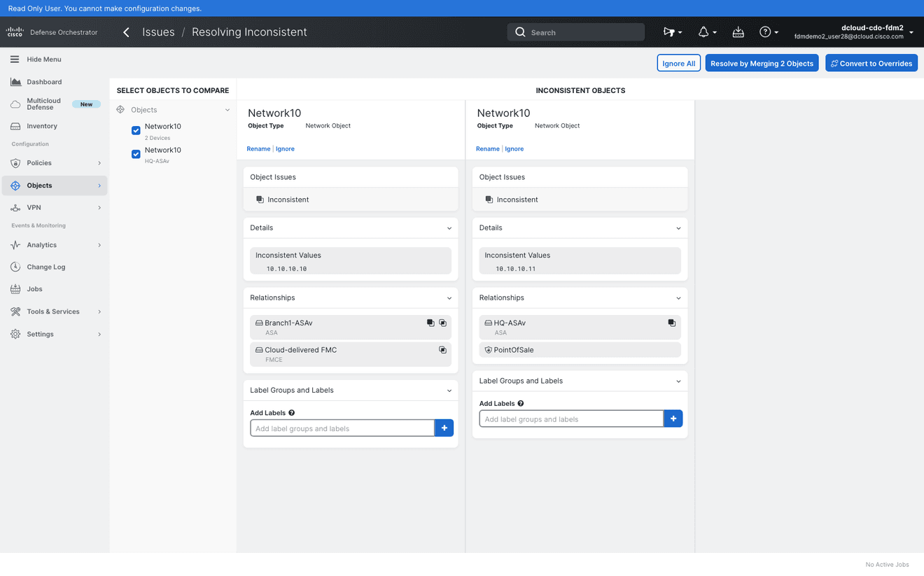Image resolution: width=924 pixels, height=576 pixels.
Task: Click No Active Jobs status text
Action: (x=887, y=565)
